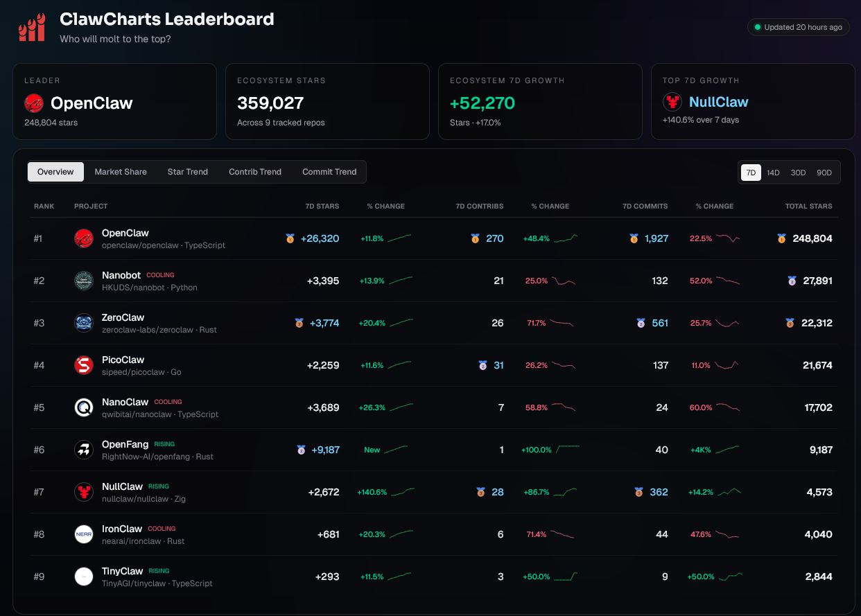Click the TinyClaw project name link
861x616 pixels.
click(122, 571)
